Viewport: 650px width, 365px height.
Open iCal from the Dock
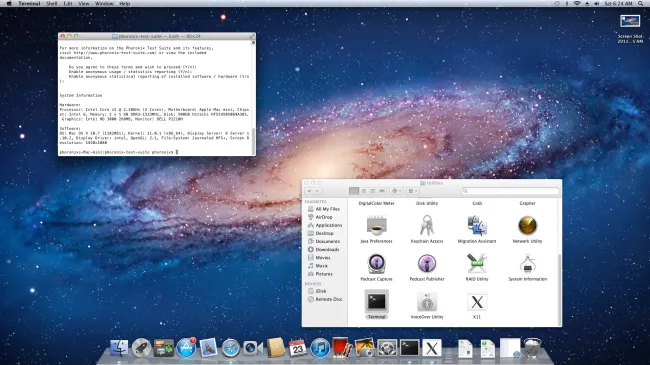click(298, 348)
